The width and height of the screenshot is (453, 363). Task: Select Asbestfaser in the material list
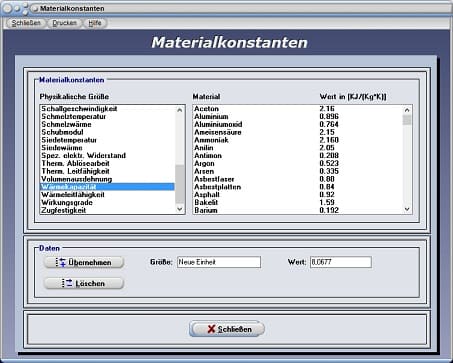pos(298,179)
